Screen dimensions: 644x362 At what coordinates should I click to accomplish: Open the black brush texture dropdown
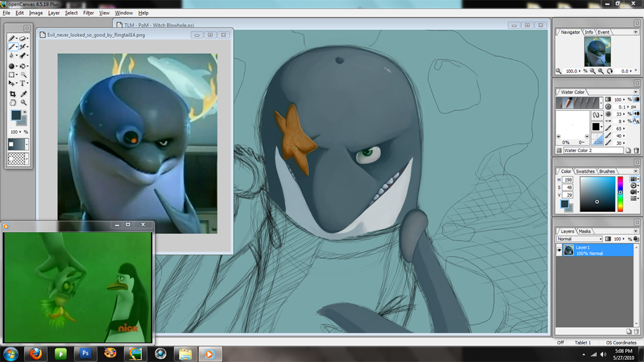[x=597, y=127]
